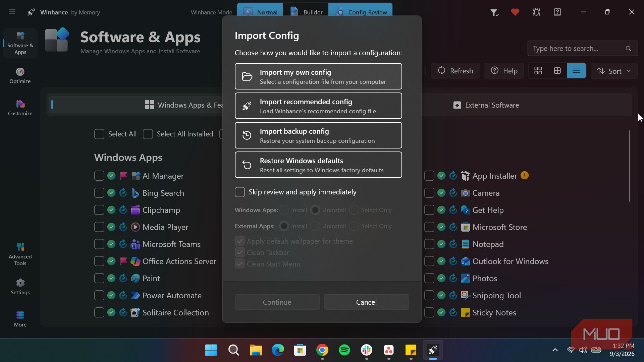This screenshot has width=644, height=362.
Task: Switch to list view layout
Action: click(x=576, y=71)
